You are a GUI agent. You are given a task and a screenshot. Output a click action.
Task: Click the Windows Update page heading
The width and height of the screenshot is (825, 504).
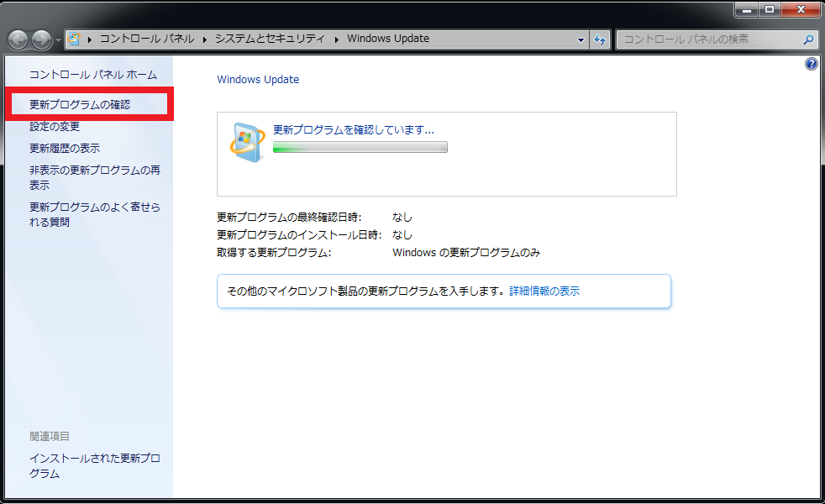pyautogui.click(x=258, y=80)
